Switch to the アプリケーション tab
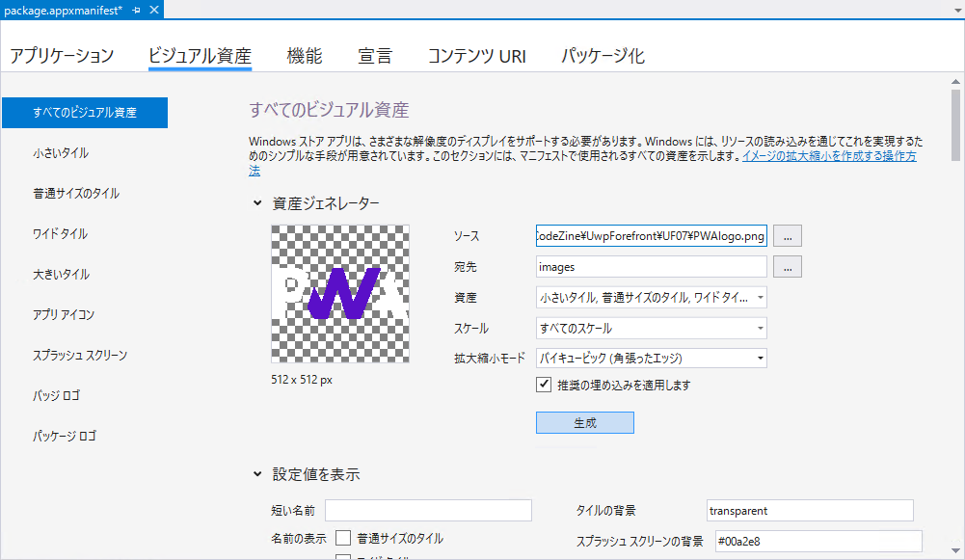The image size is (965, 560). 62,56
